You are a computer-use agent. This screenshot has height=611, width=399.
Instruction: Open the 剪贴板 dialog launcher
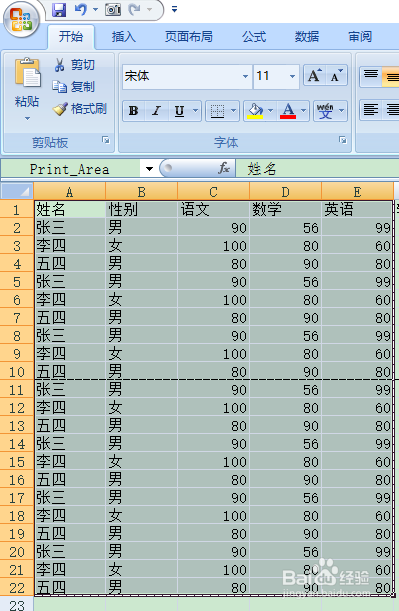point(106,140)
